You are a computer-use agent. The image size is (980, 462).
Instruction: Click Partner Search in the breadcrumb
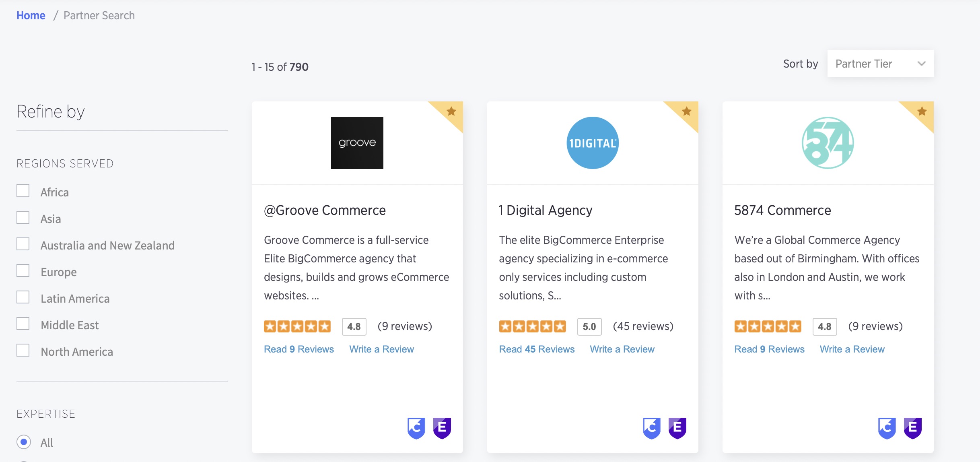[99, 15]
